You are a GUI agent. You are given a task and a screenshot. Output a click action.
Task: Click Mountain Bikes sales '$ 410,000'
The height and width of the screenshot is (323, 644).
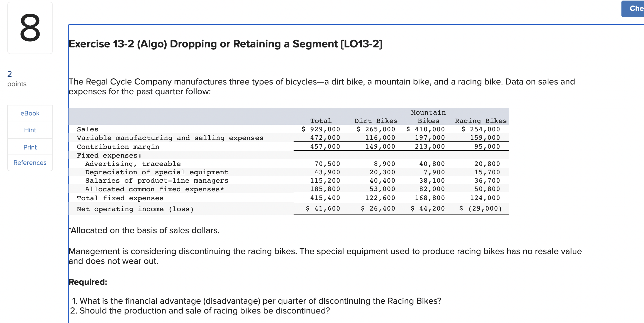click(425, 129)
